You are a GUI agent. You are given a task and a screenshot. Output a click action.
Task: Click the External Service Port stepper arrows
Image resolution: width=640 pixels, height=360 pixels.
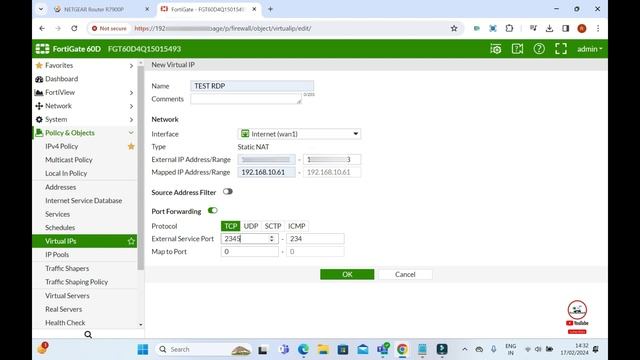272,239
